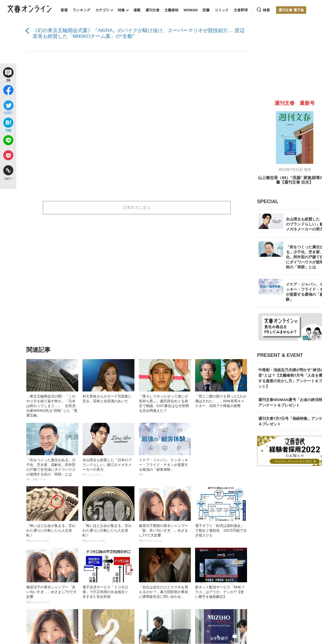Open the 文藝春秋 menu item
This screenshot has height=644, width=322.
(172, 10)
